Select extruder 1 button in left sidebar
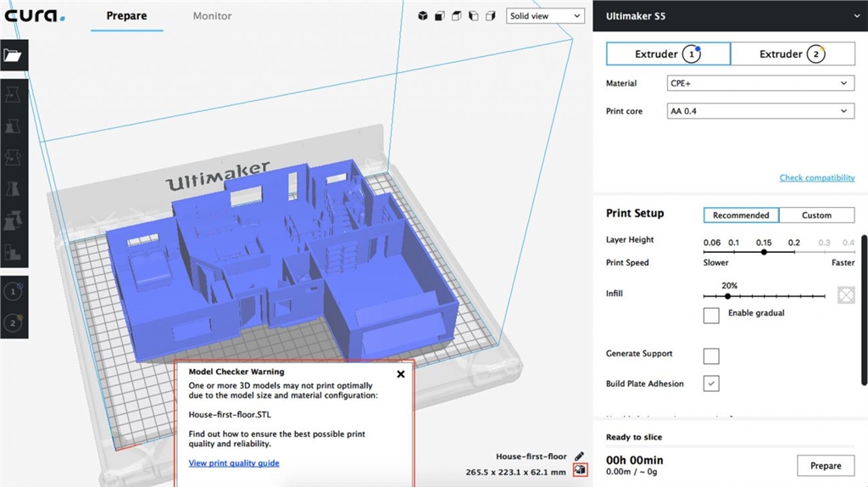This screenshot has height=487, width=868. [13, 292]
